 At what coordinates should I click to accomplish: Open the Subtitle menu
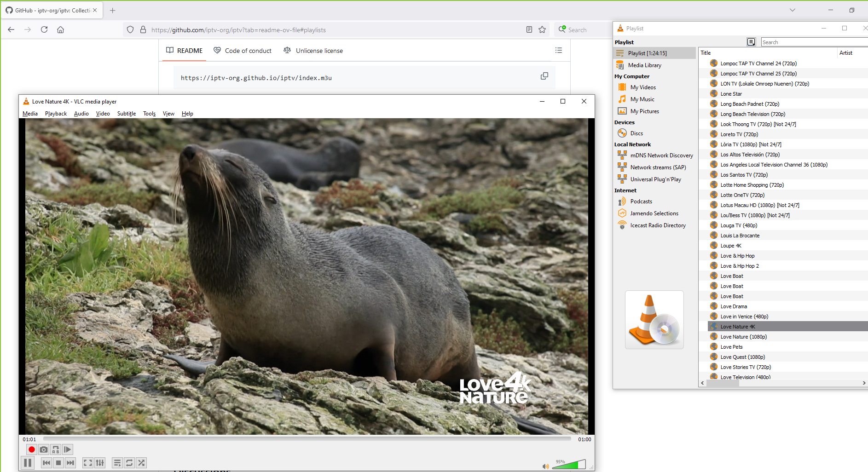click(127, 114)
